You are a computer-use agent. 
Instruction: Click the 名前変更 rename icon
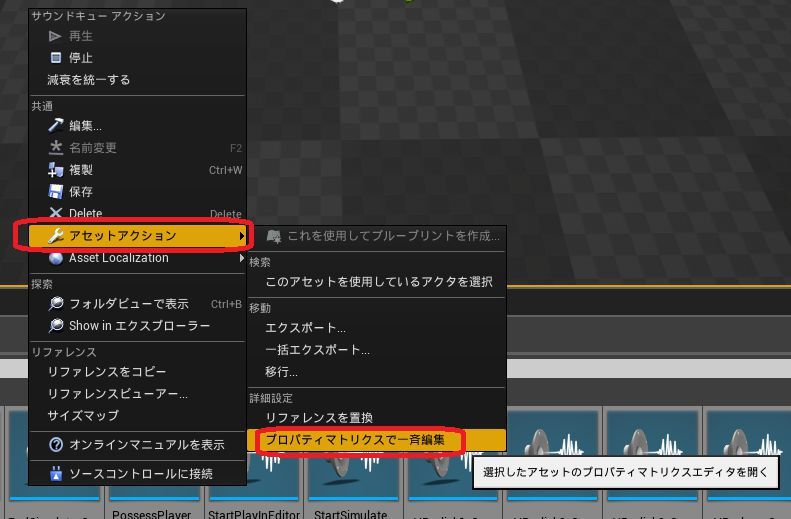click(55, 147)
